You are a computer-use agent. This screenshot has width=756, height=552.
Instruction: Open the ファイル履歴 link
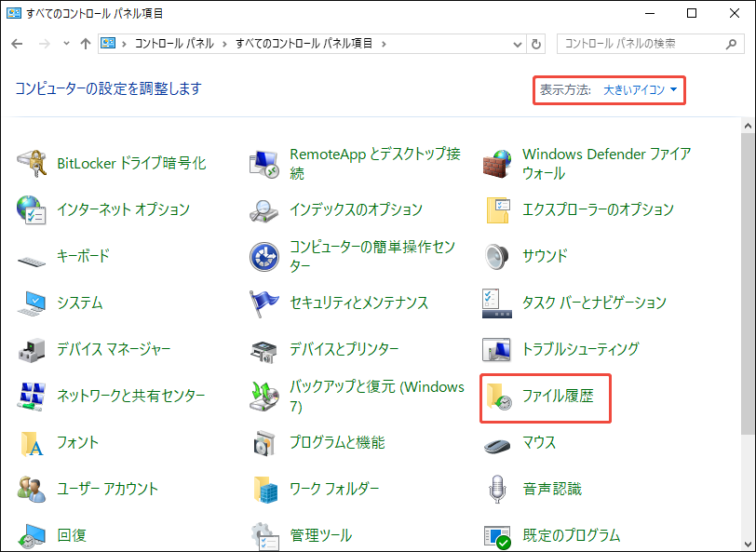click(558, 396)
